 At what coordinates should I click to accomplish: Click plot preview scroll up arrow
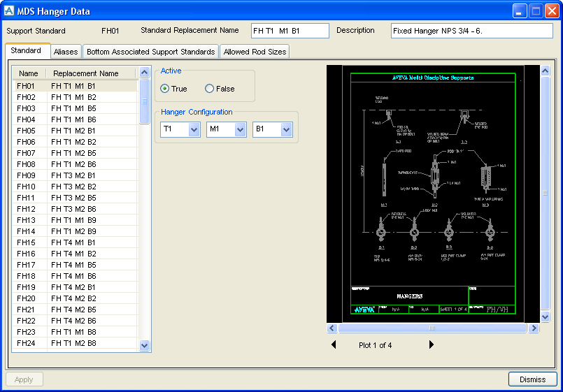tap(545, 71)
